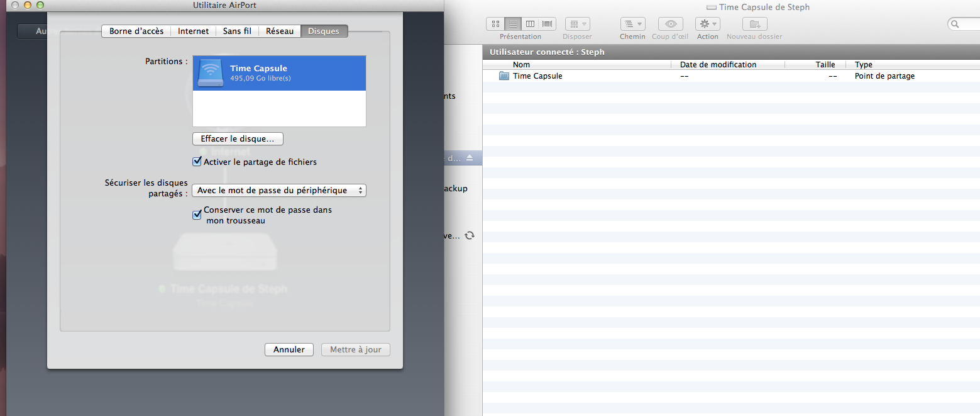Switch to the Borne d'accès tab

(136, 31)
